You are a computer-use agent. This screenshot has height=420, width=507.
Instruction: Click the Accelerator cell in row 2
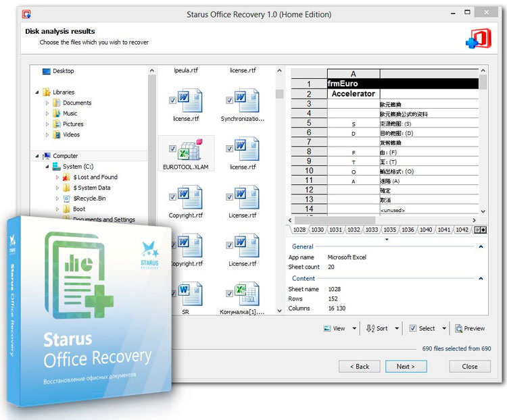(354, 94)
